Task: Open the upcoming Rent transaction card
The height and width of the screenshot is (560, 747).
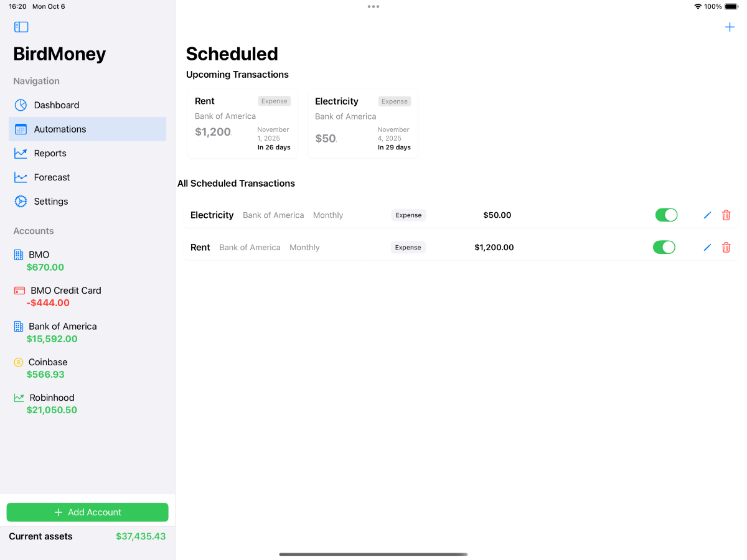Action: click(x=242, y=124)
